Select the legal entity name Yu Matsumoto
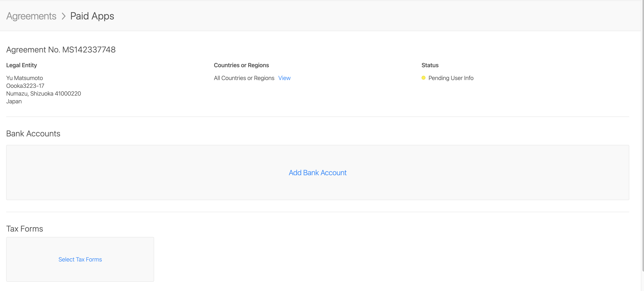 click(x=24, y=78)
